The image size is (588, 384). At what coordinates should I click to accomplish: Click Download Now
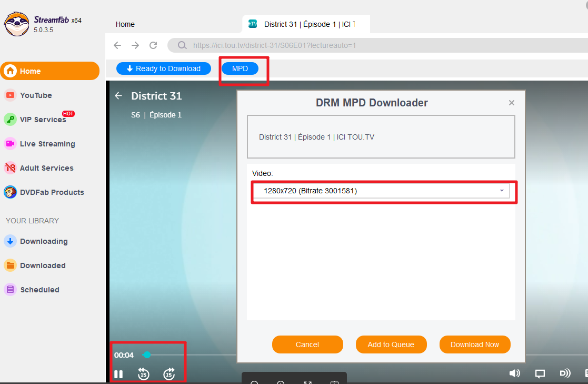click(x=475, y=344)
